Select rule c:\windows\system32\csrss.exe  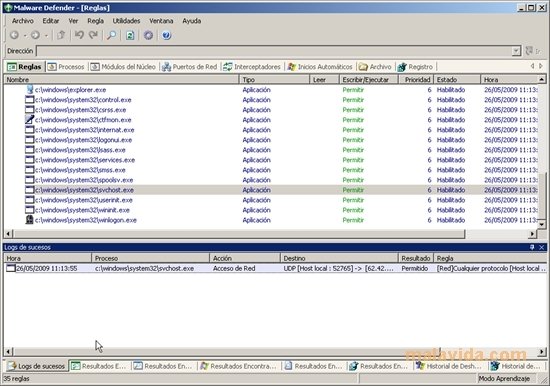[81, 110]
